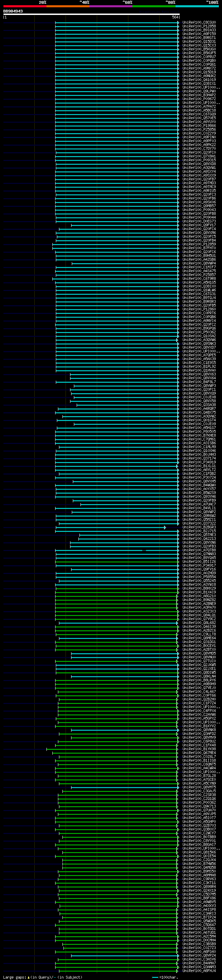The width and height of the screenshot is (222, 980).
Task: Click the purple ~60% identity legend band
Action: [111, 6]
